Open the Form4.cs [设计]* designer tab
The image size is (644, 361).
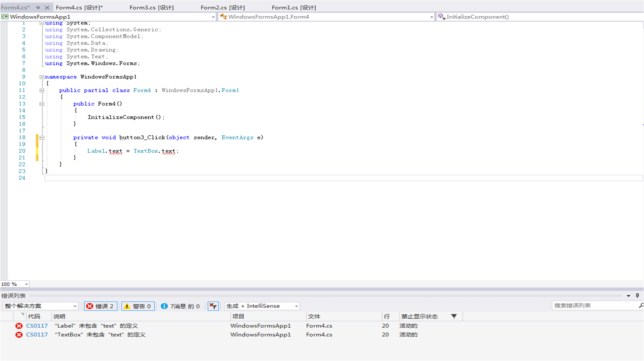click(x=79, y=7)
